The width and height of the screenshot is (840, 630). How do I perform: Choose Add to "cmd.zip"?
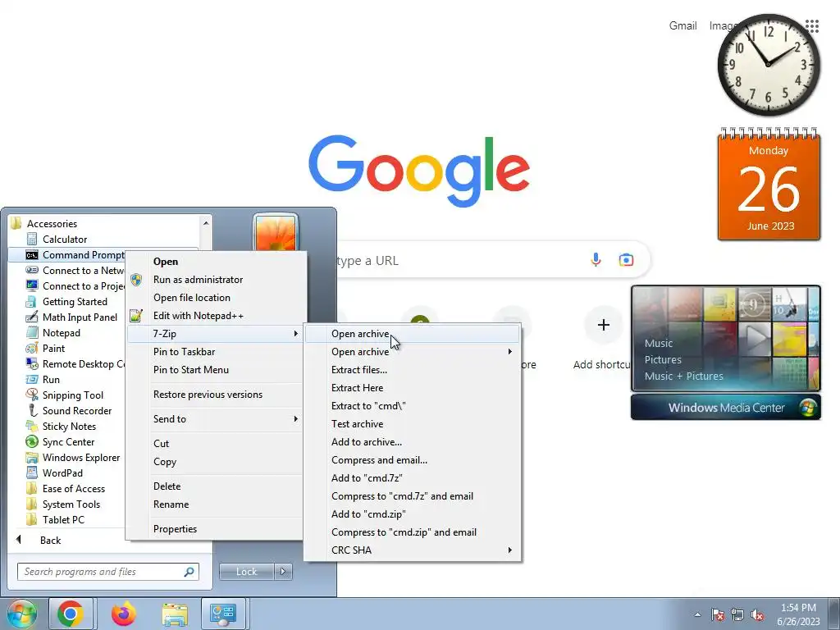[413, 514]
